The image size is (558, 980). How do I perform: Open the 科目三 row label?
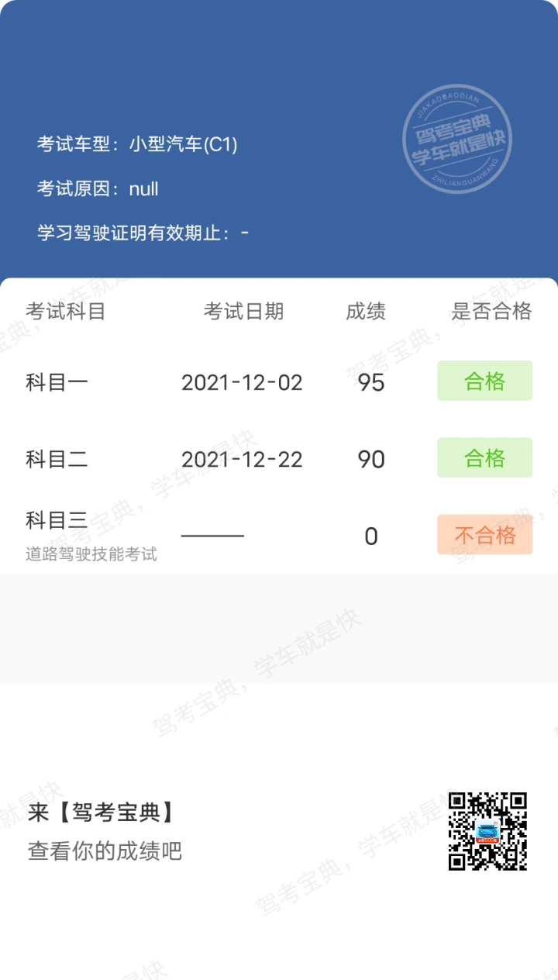57,520
